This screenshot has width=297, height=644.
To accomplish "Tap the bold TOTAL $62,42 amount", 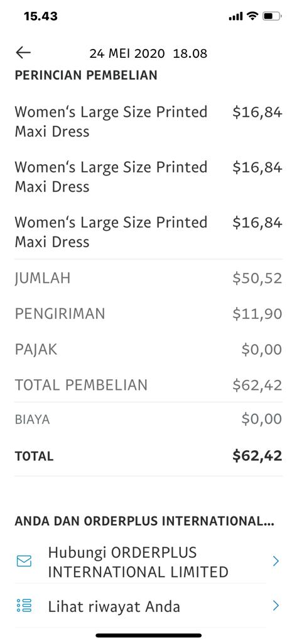I will [257, 456].
